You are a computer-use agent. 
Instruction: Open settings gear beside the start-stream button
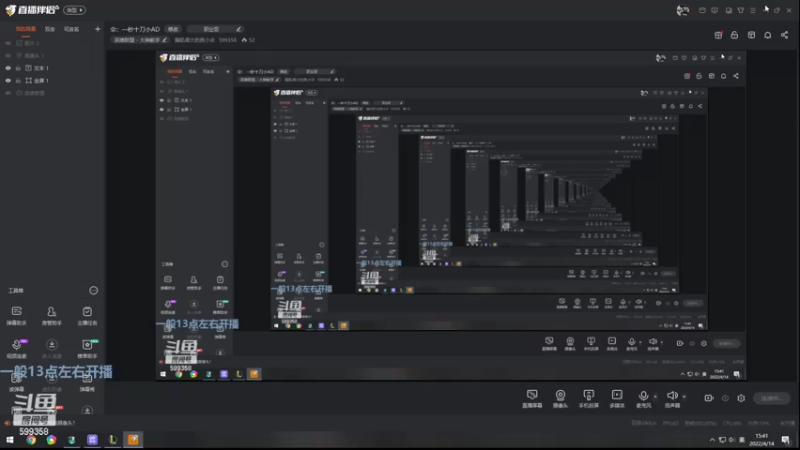[x=741, y=398]
